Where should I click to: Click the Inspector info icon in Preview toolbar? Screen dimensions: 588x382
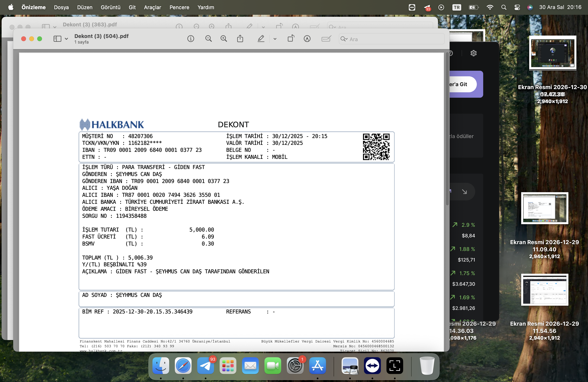tap(190, 39)
